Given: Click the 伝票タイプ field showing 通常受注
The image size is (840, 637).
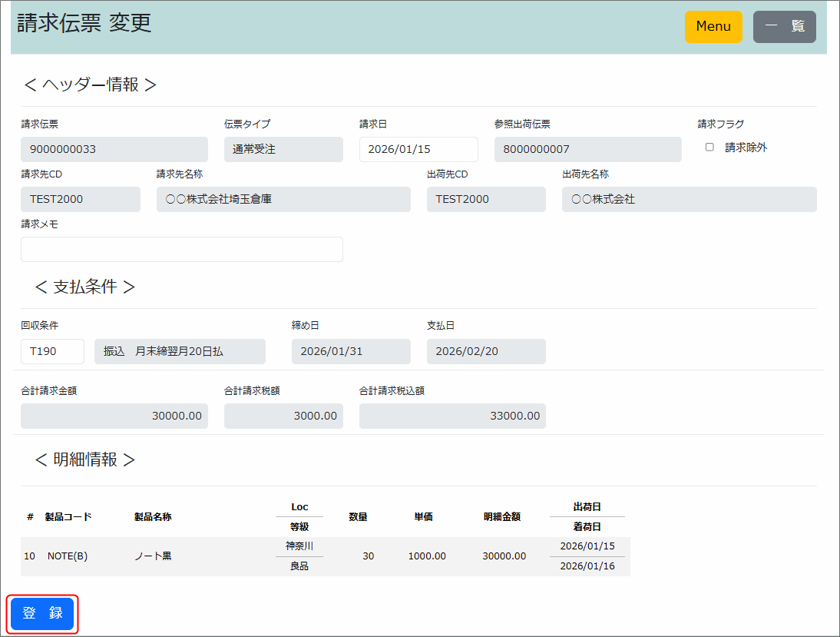Looking at the screenshot, I should click(x=283, y=149).
